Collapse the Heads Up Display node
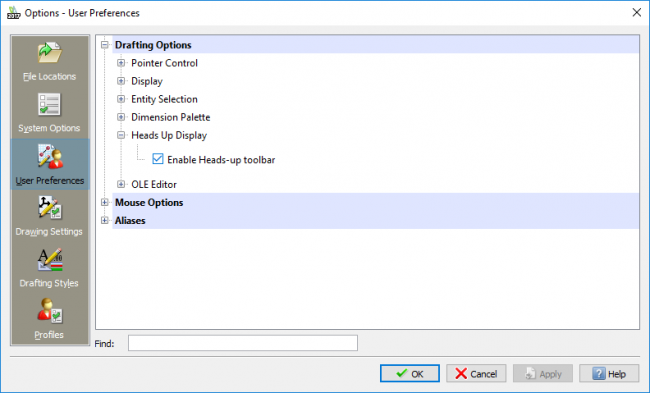Image resolution: width=650 pixels, height=393 pixels. pyautogui.click(x=121, y=135)
